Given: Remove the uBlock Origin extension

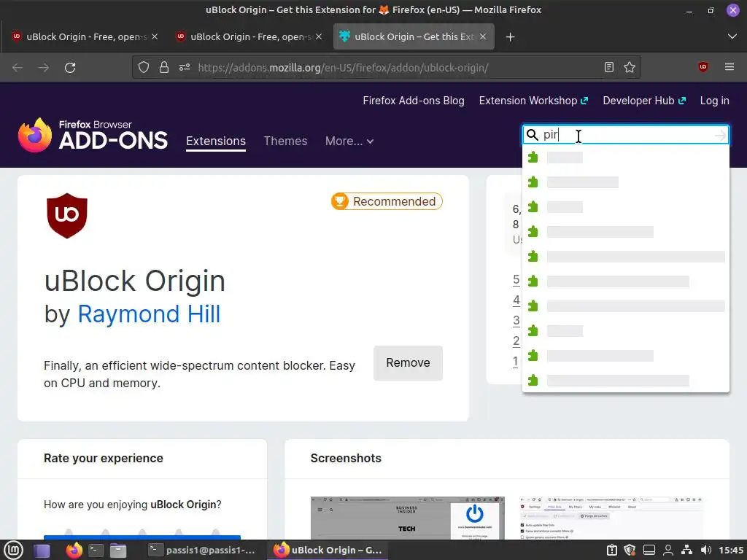Looking at the screenshot, I should 408,363.
